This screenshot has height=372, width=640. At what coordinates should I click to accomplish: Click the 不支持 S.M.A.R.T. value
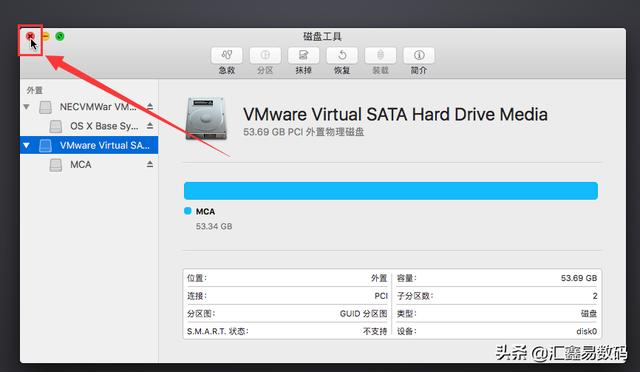point(375,331)
